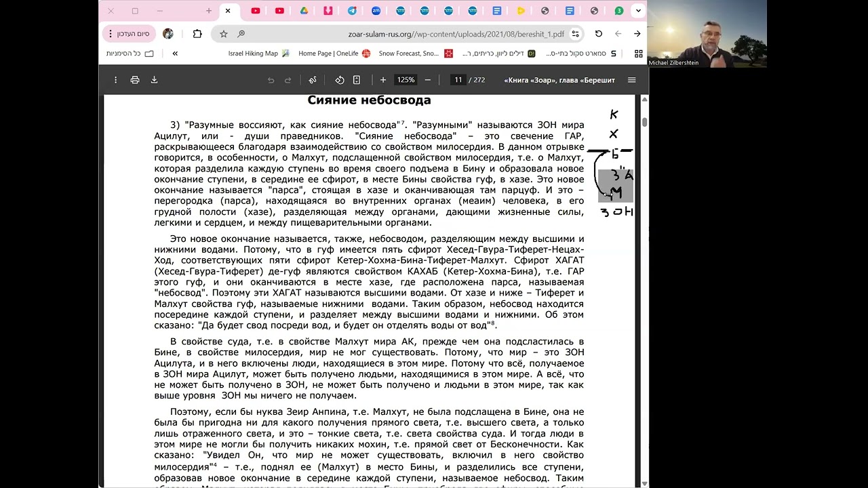This screenshot has height=488, width=868.
Task: Redo the PDF annotation
Action: [x=288, y=80]
